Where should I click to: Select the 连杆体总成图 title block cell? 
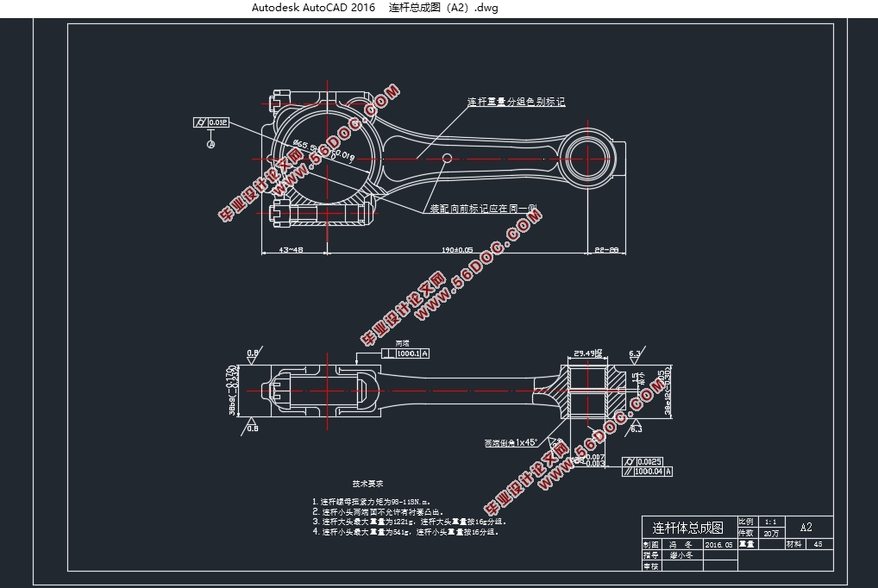pos(687,528)
